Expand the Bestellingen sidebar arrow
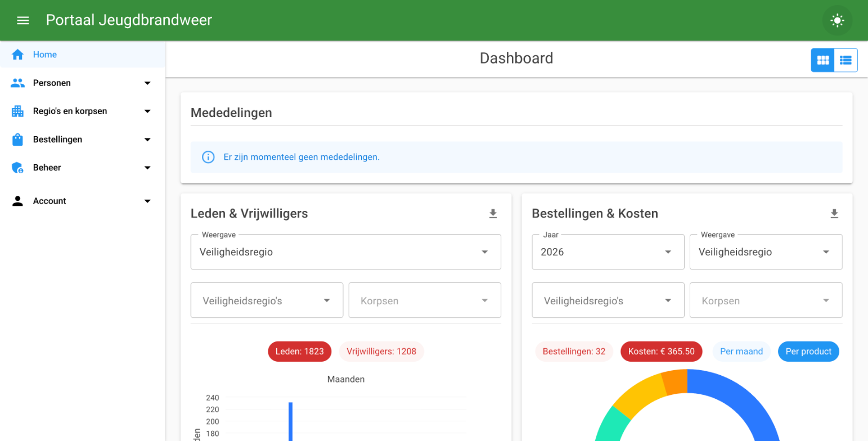 [x=147, y=139]
